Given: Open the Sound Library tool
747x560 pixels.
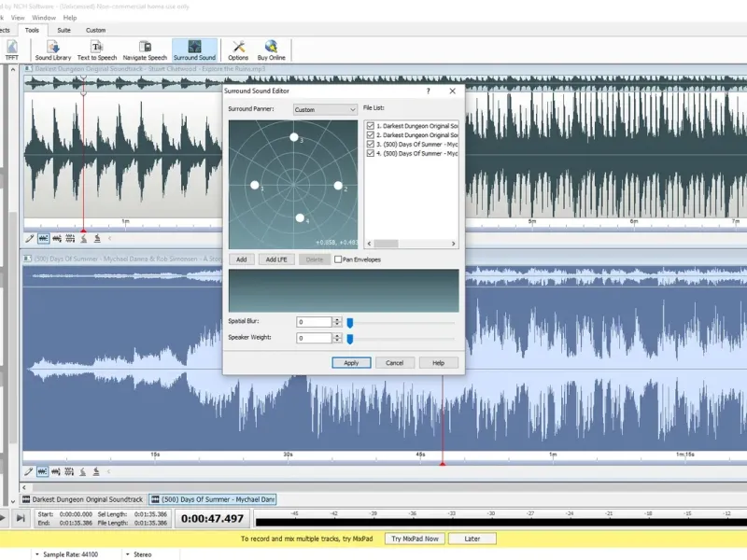Looking at the screenshot, I should [53, 50].
